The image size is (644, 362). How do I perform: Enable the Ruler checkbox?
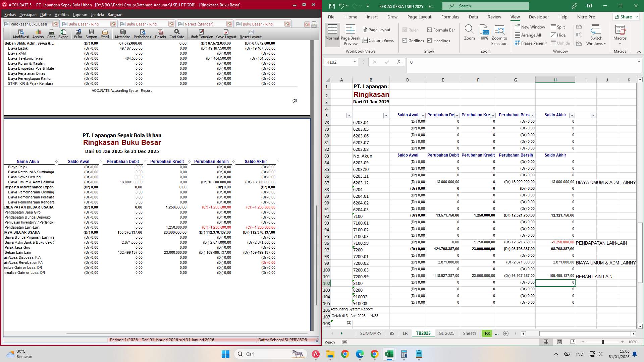(x=405, y=30)
